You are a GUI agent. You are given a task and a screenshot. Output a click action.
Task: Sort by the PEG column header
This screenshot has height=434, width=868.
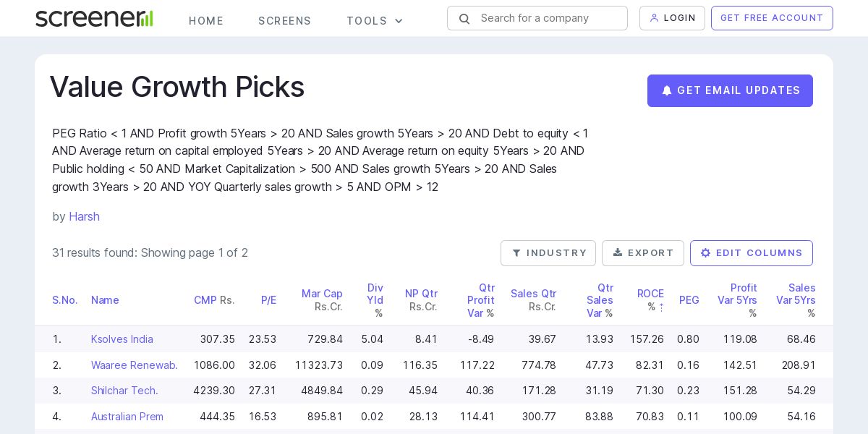[689, 300]
